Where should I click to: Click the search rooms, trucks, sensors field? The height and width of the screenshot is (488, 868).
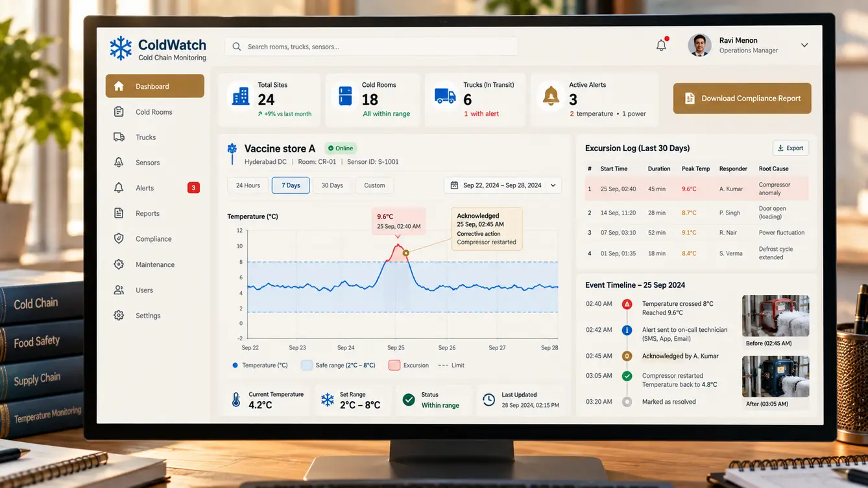coord(371,47)
